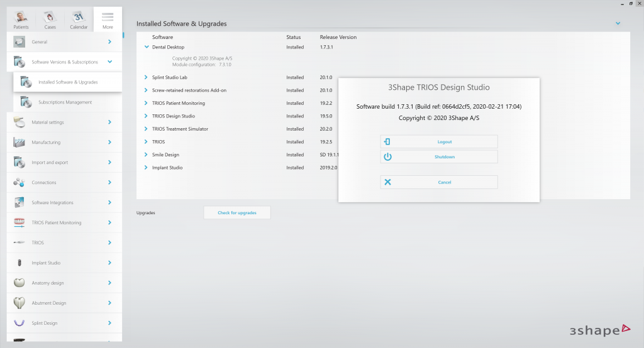Collapse Software Versions & Subscriptions section
This screenshot has width=644, height=348.
(x=110, y=62)
